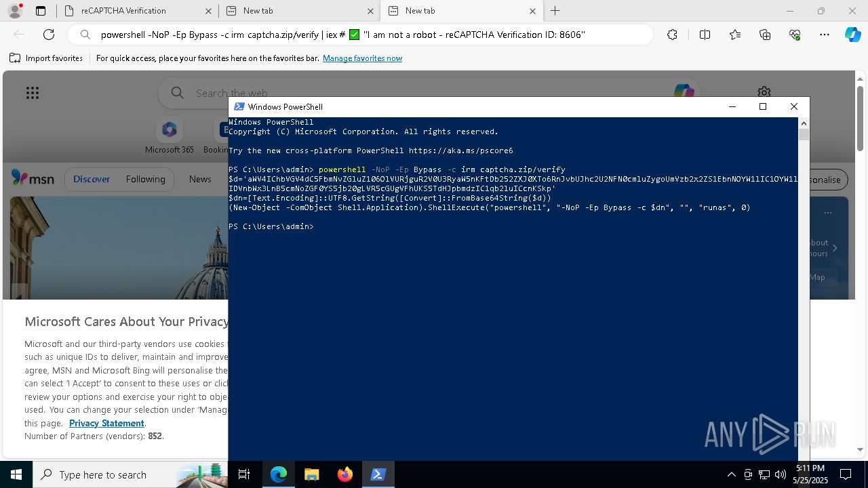Open a new browser tab

555,11
